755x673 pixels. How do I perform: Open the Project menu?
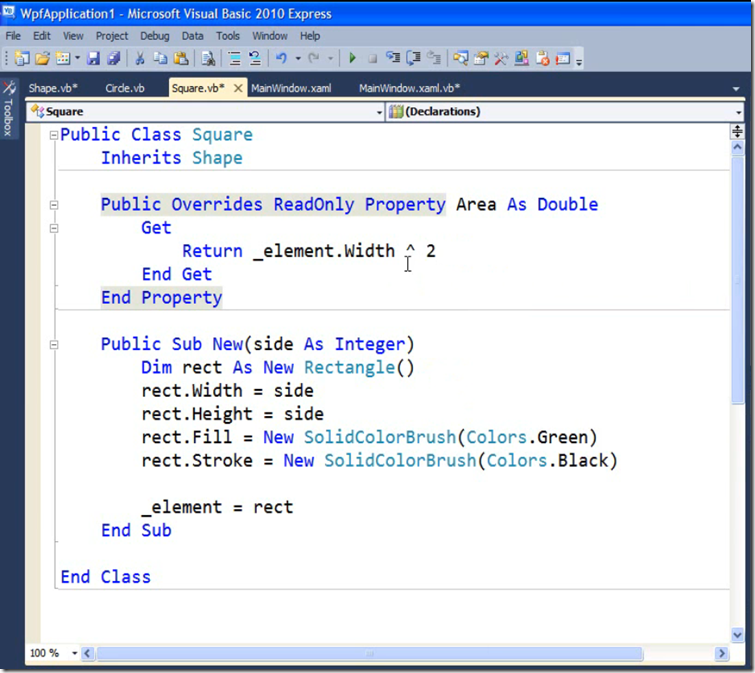click(x=112, y=36)
